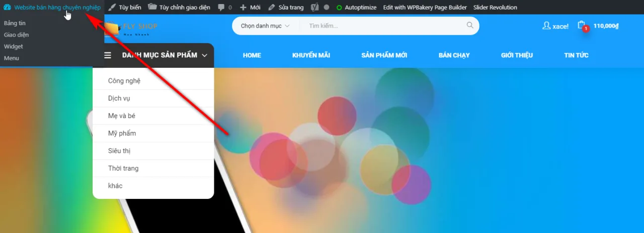Open the KHUYẾN MÃI navigation tab
644x233 pixels.
click(x=311, y=55)
